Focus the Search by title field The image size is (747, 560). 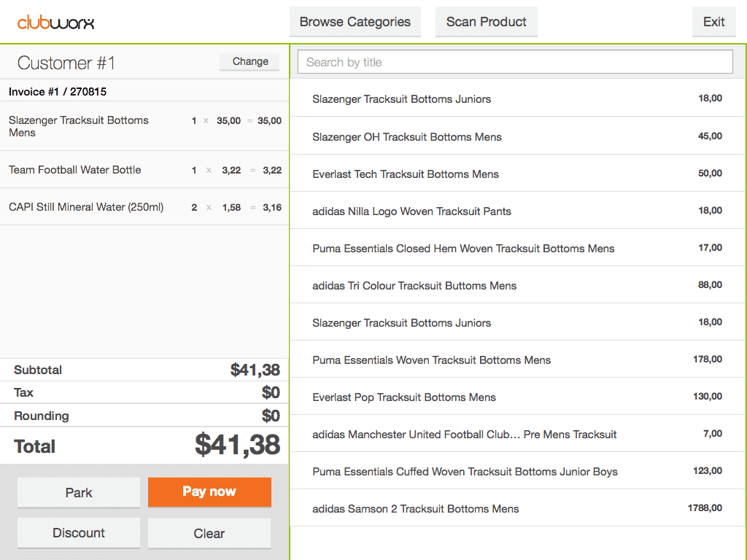[515, 62]
